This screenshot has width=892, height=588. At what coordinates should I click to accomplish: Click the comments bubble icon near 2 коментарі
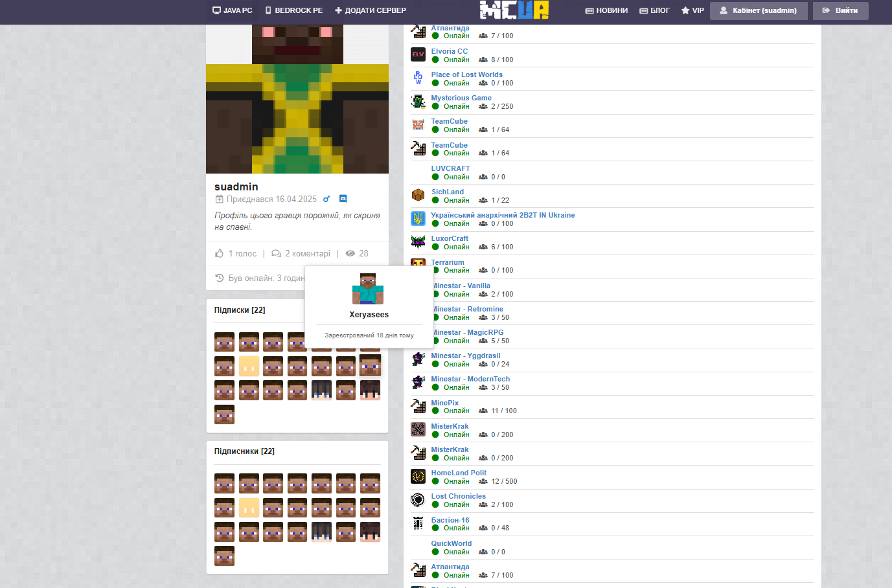(x=276, y=253)
